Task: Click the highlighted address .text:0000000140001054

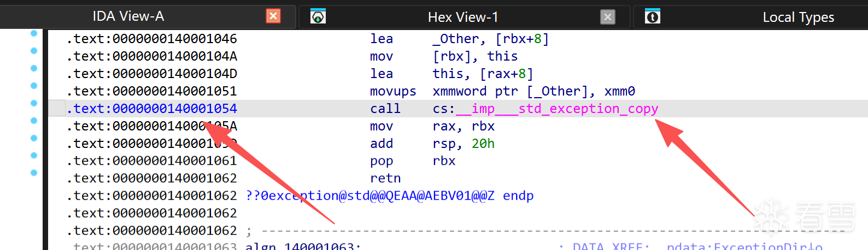Action: 152,109
